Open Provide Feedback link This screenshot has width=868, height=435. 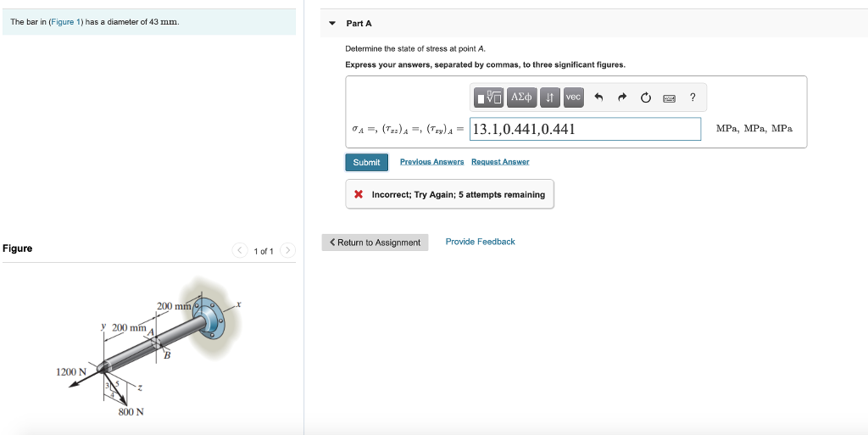click(480, 242)
